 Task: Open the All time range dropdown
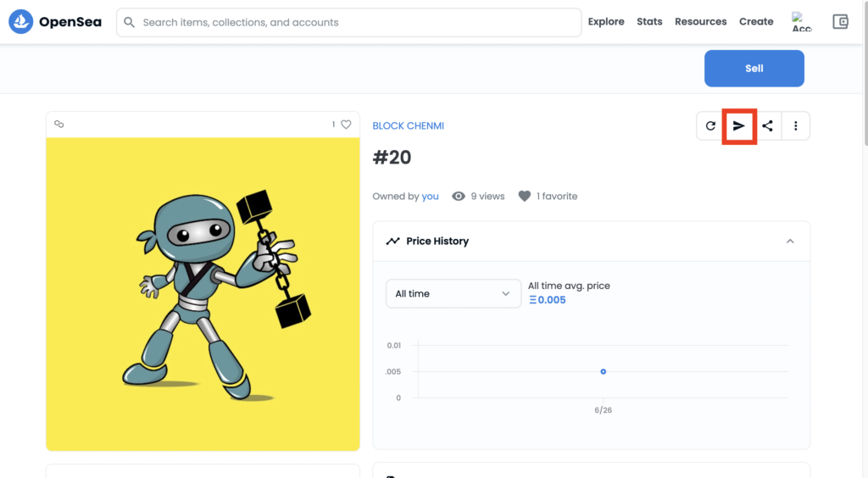click(453, 294)
